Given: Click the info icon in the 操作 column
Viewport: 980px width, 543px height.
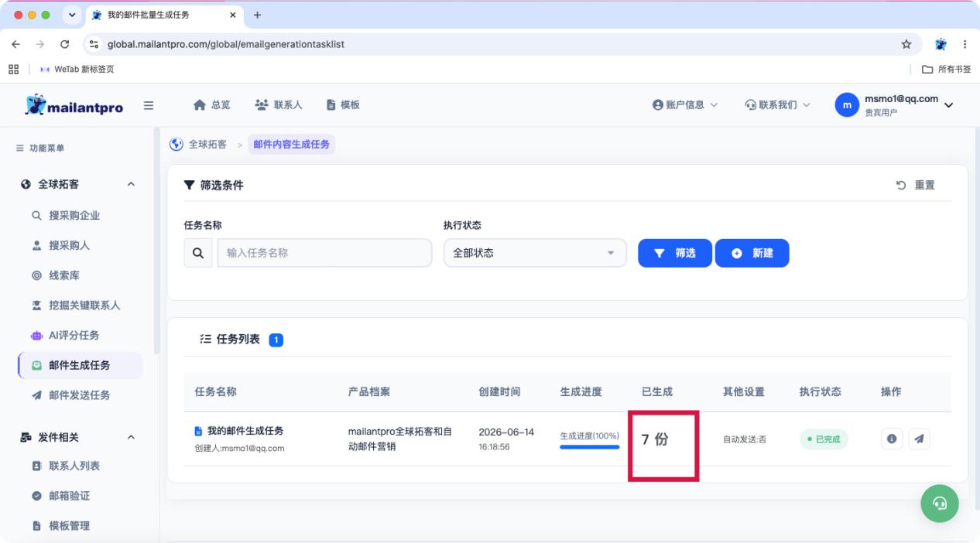Looking at the screenshot, I should (892, 439).
